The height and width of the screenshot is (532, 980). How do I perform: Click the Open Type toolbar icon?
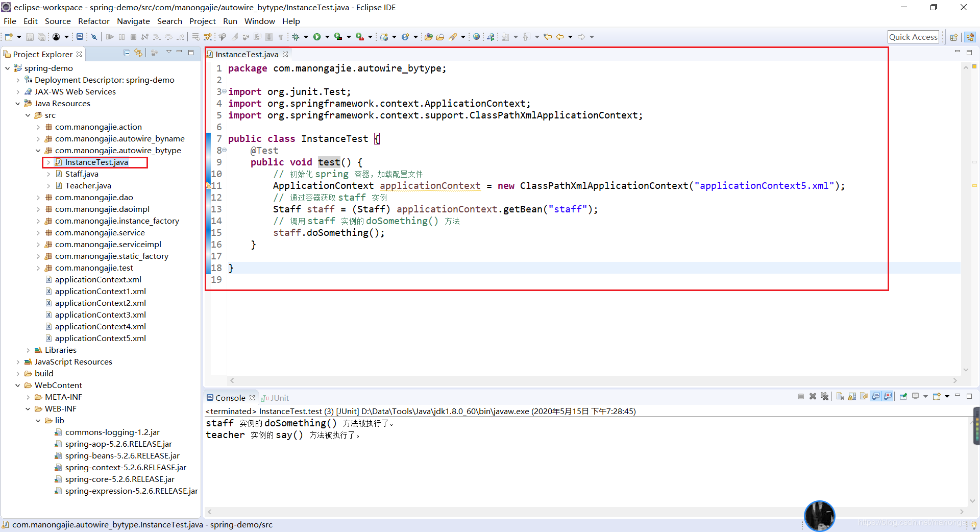pos(428,37)
